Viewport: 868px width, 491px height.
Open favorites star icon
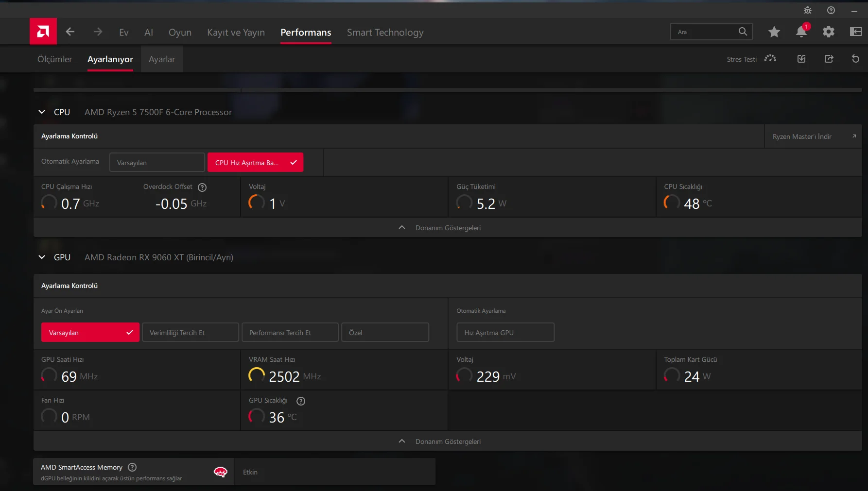tap(774, 32)
